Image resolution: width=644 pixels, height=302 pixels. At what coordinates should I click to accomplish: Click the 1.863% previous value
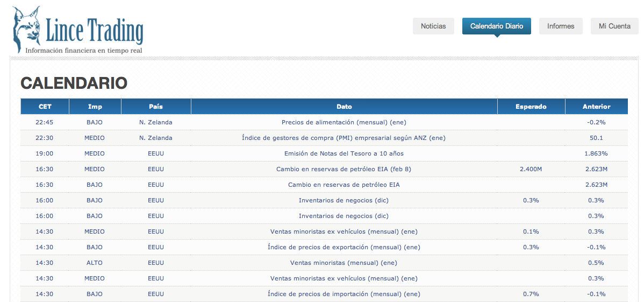click(596, 153)
